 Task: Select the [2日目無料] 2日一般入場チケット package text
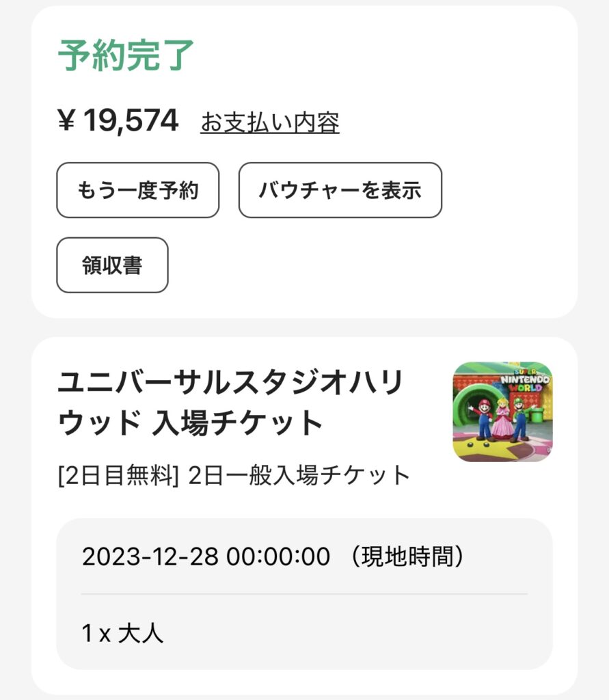(x=234, y=475)
